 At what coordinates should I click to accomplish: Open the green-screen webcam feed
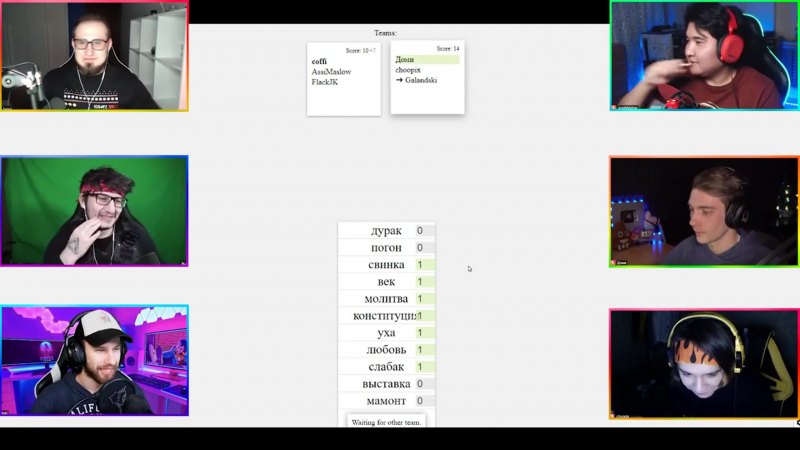click(94, 211)
